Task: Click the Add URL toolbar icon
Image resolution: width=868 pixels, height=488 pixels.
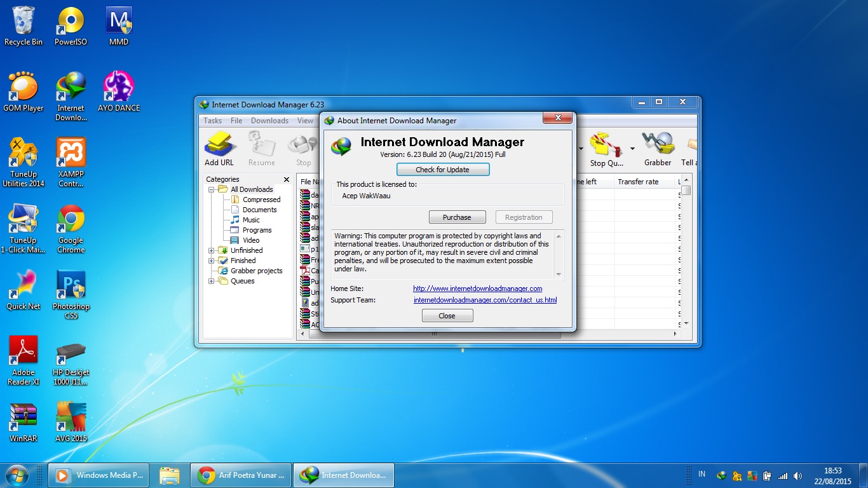Action: 219,149
